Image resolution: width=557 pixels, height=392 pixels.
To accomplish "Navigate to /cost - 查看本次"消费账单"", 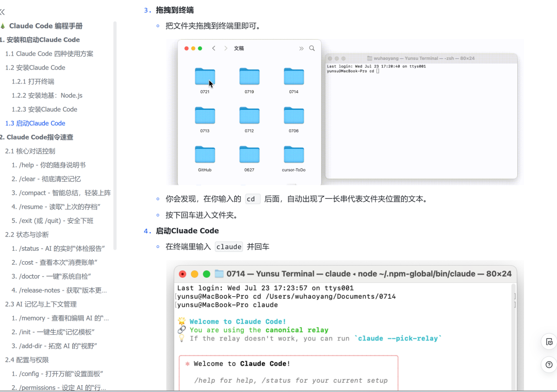I will coord(54,263).
